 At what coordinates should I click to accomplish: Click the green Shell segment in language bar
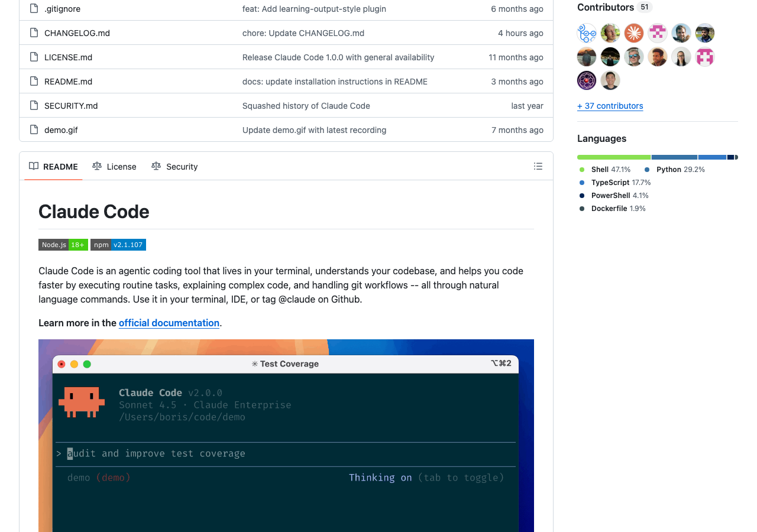pos(614,157)
